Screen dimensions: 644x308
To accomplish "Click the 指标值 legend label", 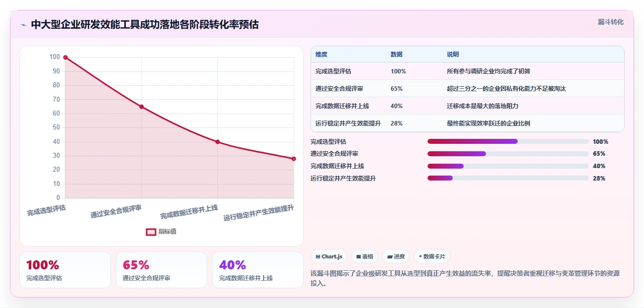I will tap(167, 232).
